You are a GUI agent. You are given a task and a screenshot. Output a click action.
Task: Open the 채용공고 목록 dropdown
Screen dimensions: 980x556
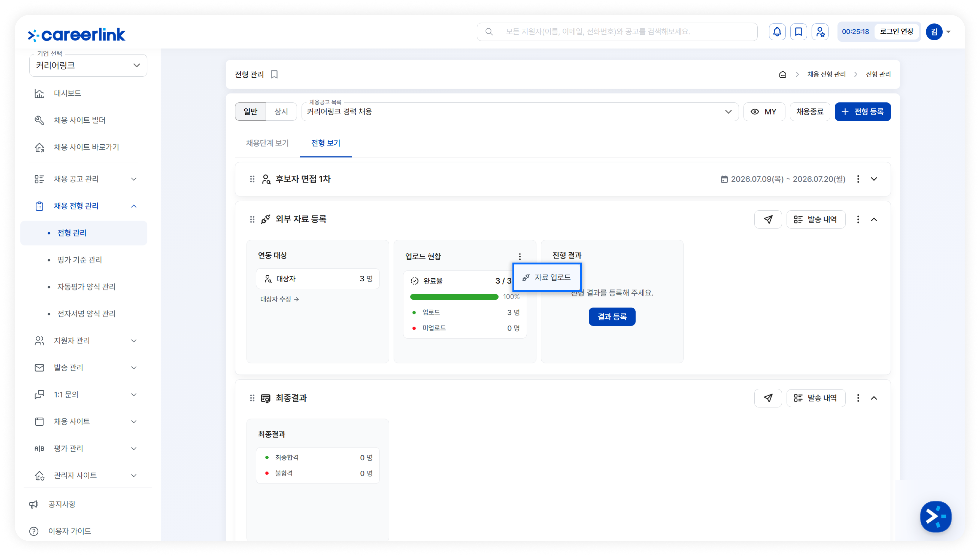520,111
